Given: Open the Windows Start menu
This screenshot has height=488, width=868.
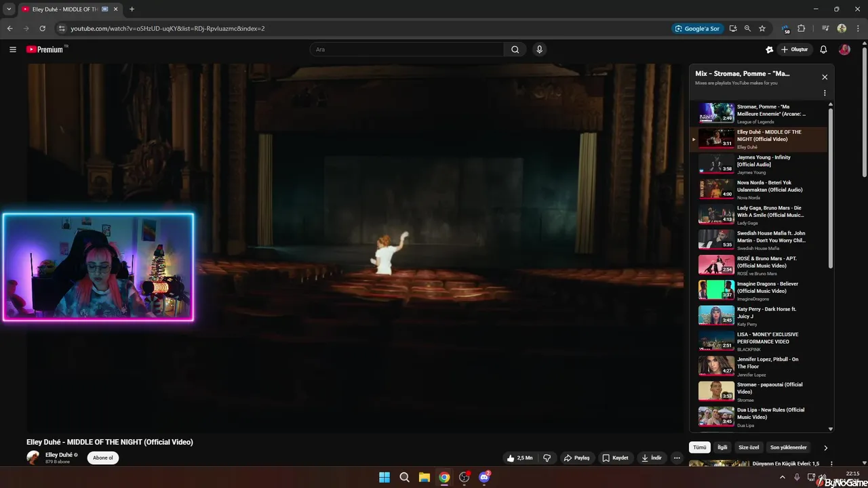Looking at the screenshot, I should [x=384, y=477].
